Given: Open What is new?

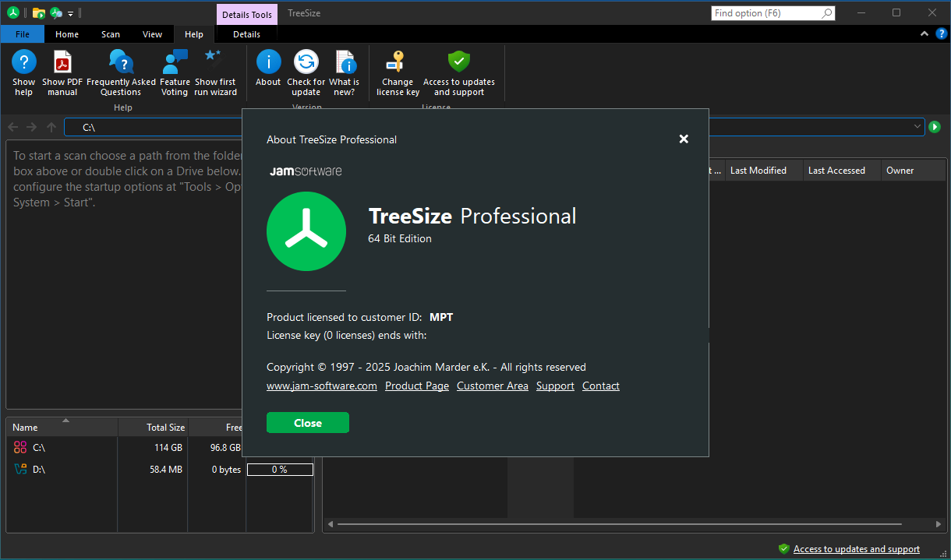Looking at the screenshot, I should coord(344,73).
